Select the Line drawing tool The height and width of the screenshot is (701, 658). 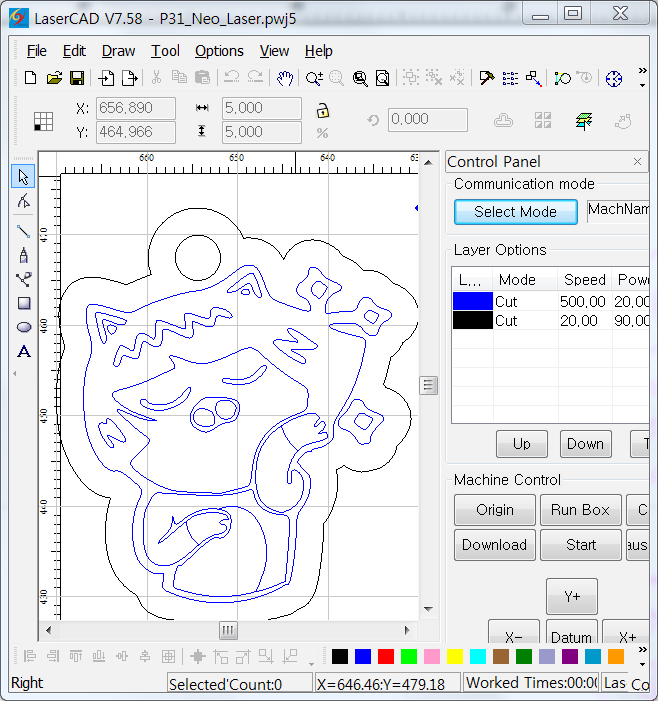(x=24, y=230)
